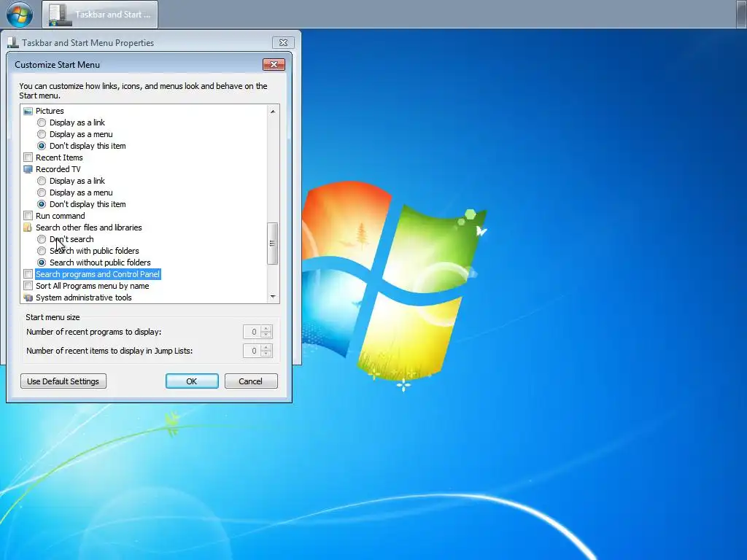Click the Taskbar and Start Menu Properties title icon
747x560 pixels.
point(13,42)
